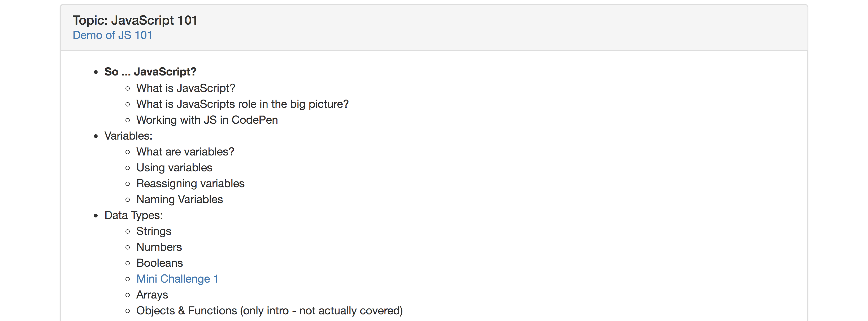Select the Booleans list item
Image resolution: width=868 pixels, height=321 pixels.
click(159, 263)
